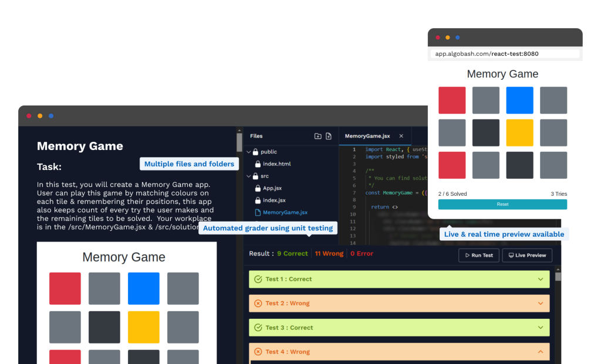The image size is (601, 364).
Task: Click the error icon on Test 2
Action: coord(258,303)
